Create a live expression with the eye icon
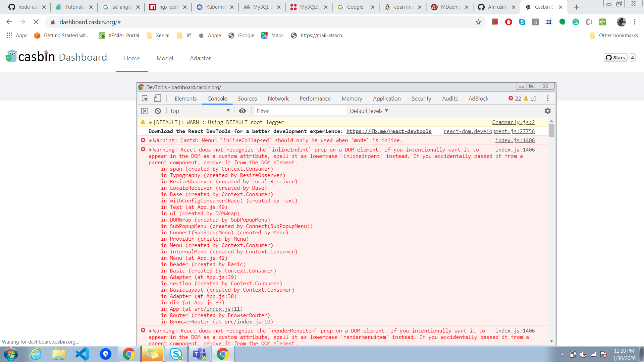The height and width of the screenshot is (362, 644). (243, 111)
